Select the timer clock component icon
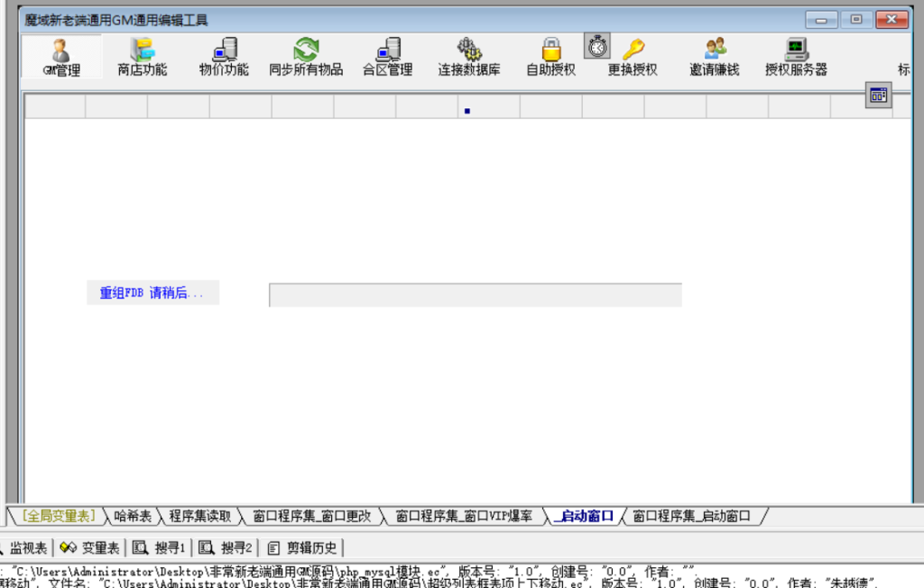Screen dimensions: 924x588 [x=597, y=46]
